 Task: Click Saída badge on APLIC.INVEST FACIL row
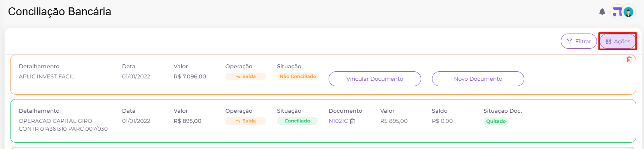pyautogui.click(x=245, y=76)
